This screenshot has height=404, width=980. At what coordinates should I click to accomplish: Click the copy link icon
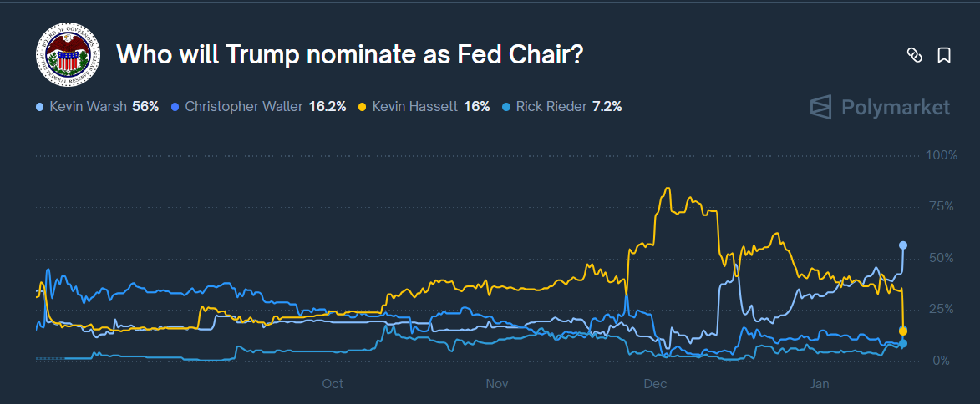click(x=914, y=56)
